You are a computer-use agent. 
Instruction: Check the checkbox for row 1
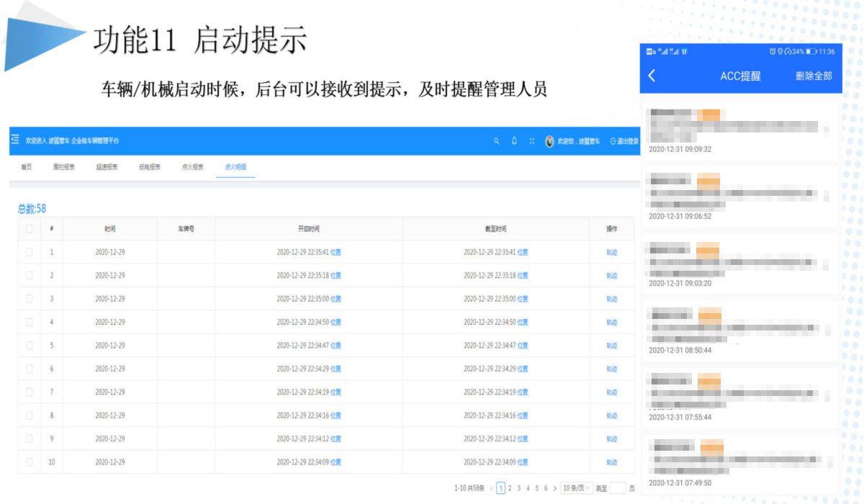pos(29,252)
